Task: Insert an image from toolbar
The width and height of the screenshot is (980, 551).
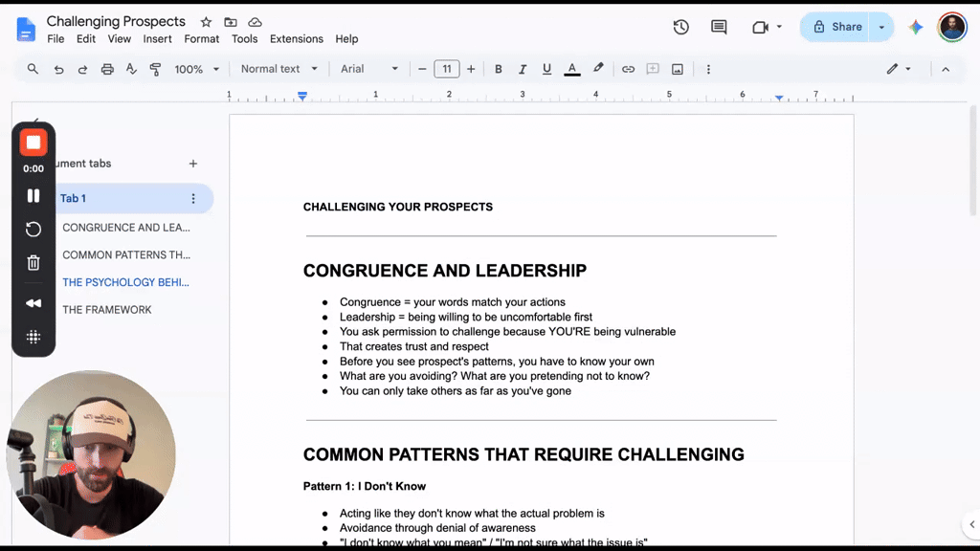Action: (x=678, y=69)
